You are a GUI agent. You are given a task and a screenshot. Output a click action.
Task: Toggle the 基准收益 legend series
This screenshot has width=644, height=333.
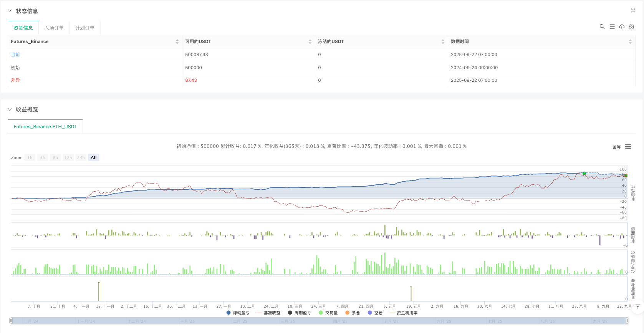pos(268,313)
